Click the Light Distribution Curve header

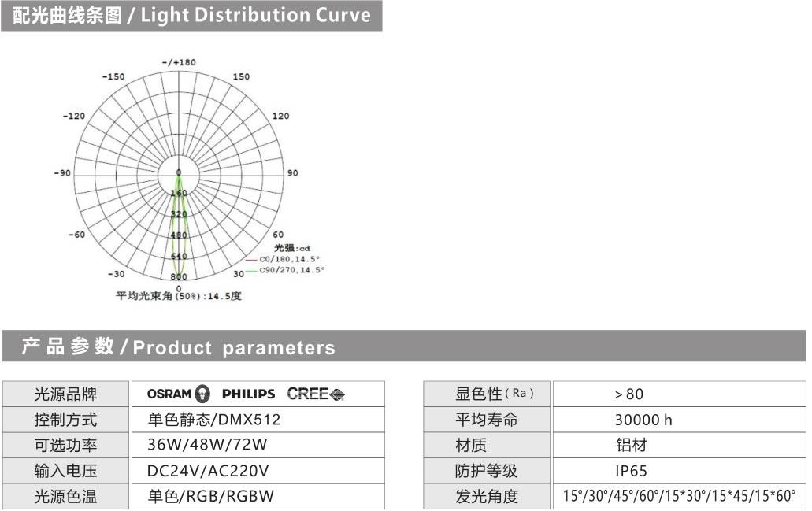(191, 16)
